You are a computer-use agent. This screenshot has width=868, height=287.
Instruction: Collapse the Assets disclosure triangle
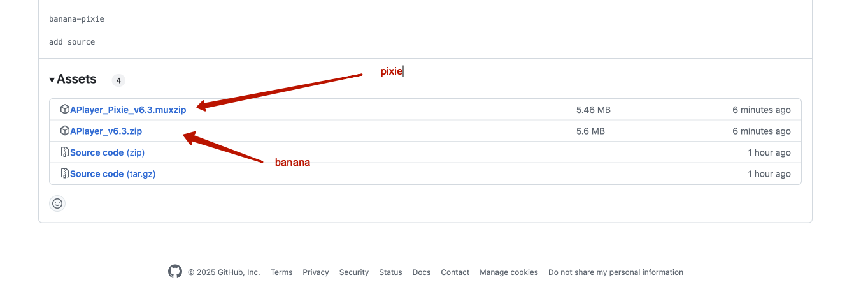(52, 80)
